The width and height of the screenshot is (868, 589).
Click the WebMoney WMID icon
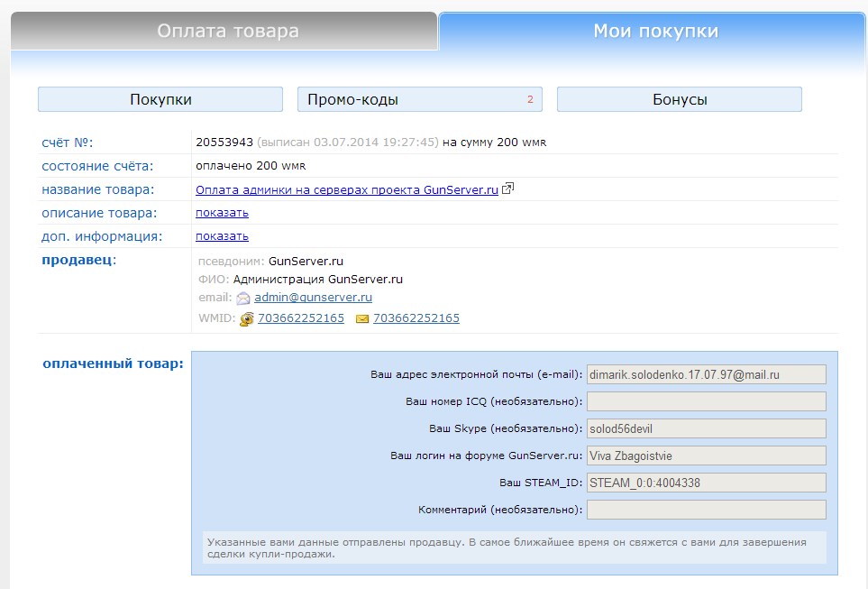coord(247,319)
